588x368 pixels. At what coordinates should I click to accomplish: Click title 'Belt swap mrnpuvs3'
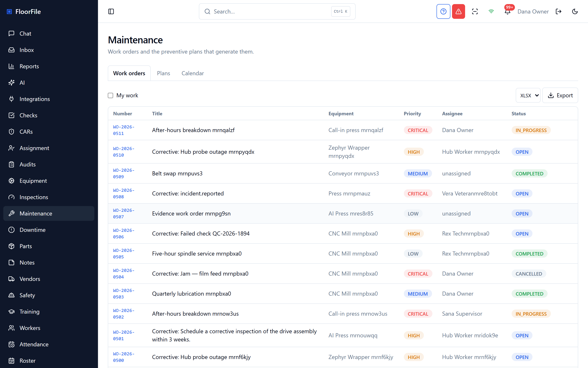177,174
